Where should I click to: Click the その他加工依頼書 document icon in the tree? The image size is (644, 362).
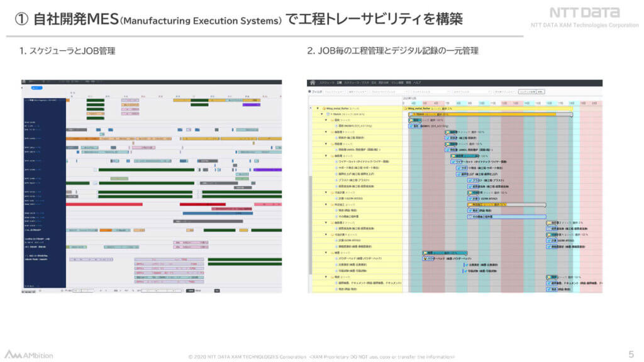[x=336, y=216]
